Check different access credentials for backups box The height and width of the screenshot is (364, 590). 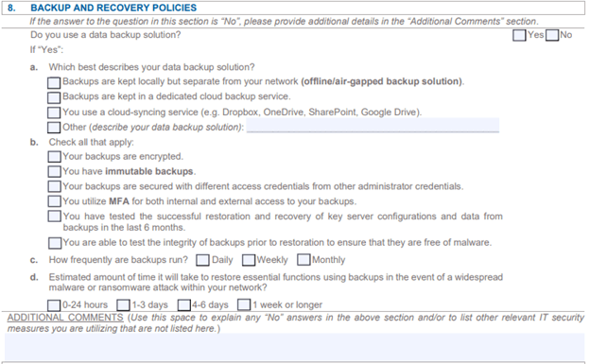(x=54, y=186)
